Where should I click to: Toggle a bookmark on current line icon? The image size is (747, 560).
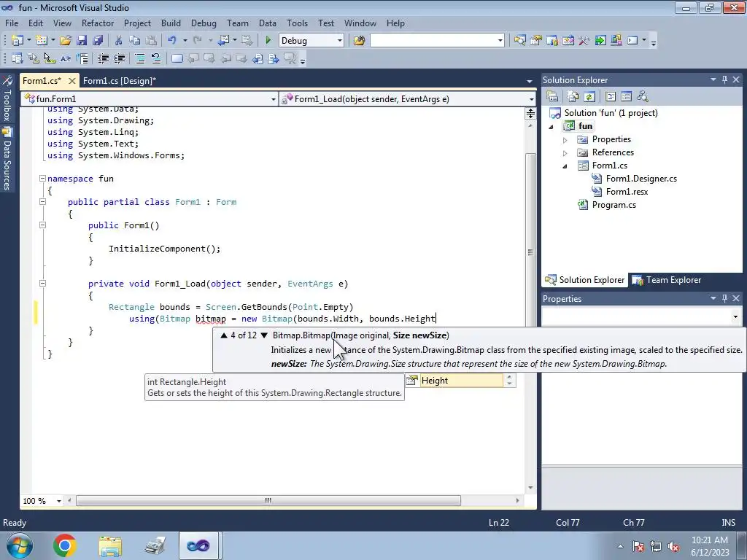point(177,58)
